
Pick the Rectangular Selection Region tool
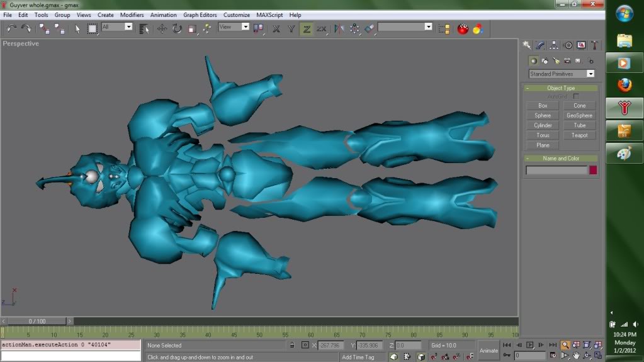(x=93, y=29)
